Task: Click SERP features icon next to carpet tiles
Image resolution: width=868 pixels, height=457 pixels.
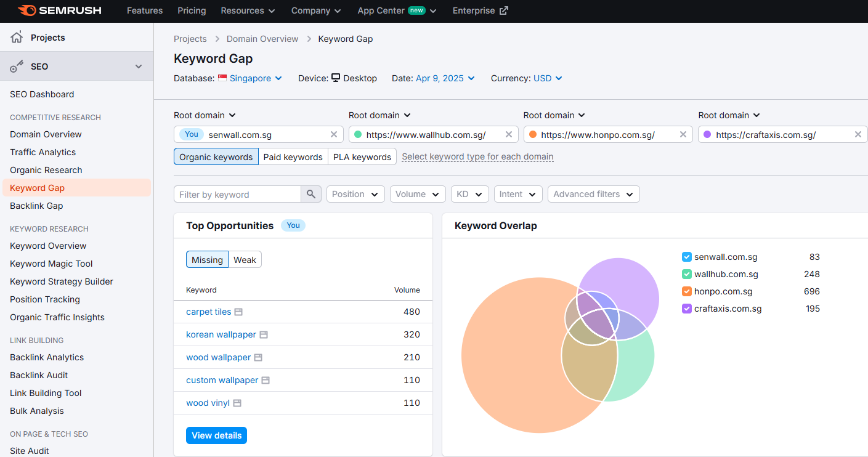Action: [x=238, y=312]
